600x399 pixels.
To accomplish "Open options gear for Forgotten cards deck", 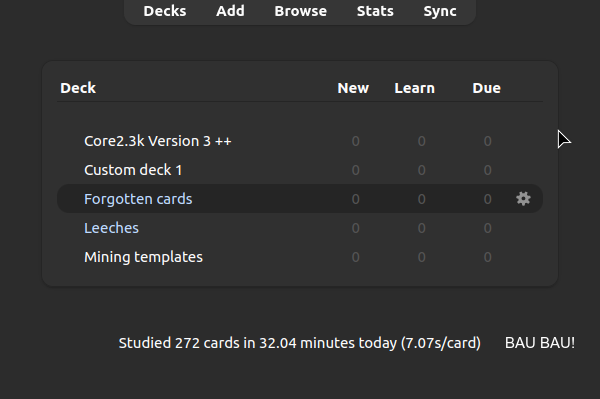I will (x=523, y=199).
